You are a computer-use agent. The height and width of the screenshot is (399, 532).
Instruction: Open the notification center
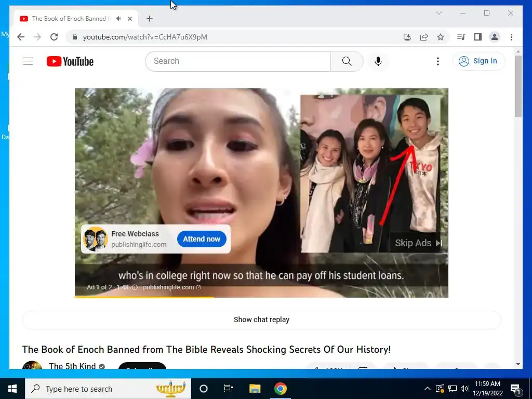pyautogui.click(x=515, y=389)
